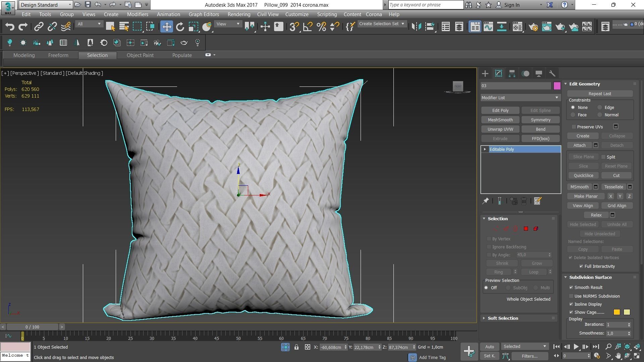The image size is (644, 362).
Task: Click the Pin Stack icon
Action: point(485,201)
